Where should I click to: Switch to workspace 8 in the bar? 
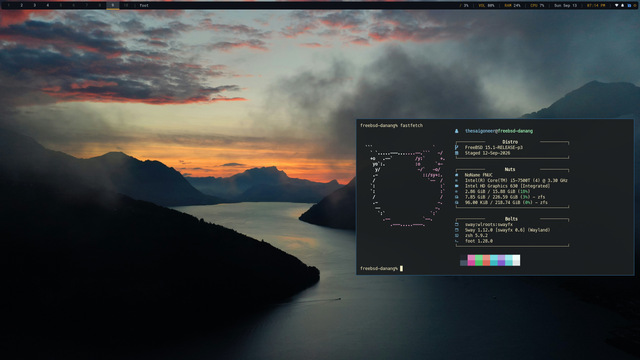pyautogui.click(x=100, y=5)
